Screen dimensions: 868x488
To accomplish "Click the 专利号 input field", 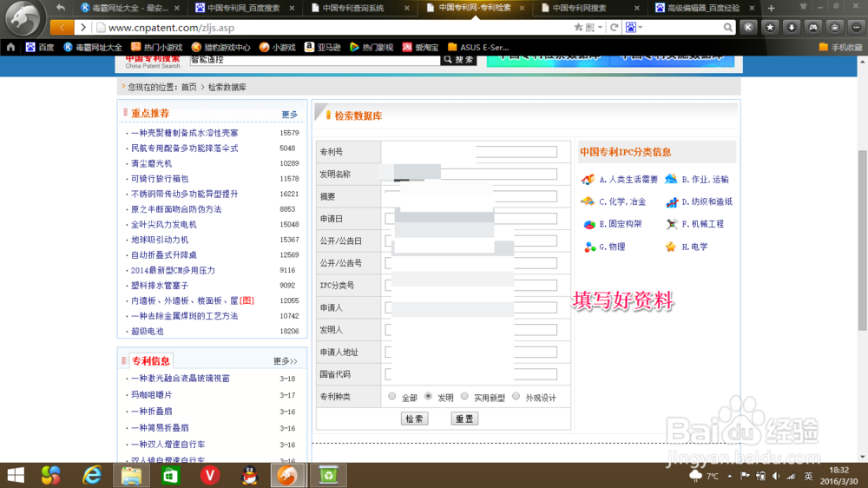I will pos(470,152).
